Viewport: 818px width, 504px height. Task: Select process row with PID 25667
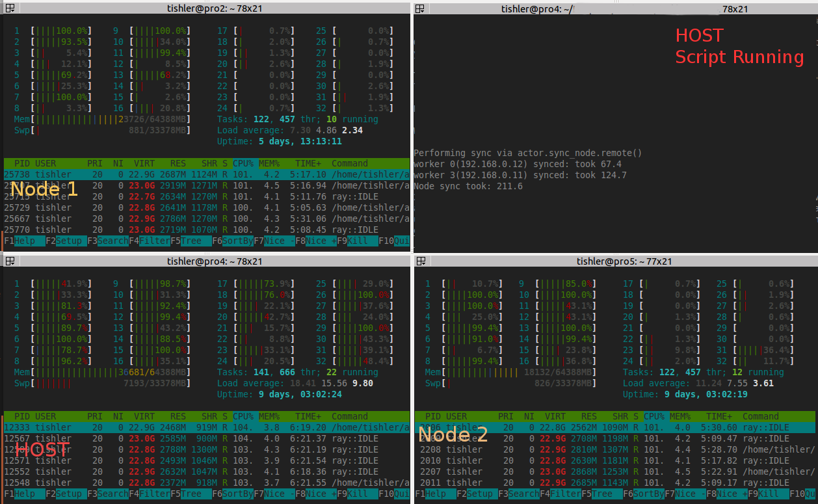(x=207, y=219)
